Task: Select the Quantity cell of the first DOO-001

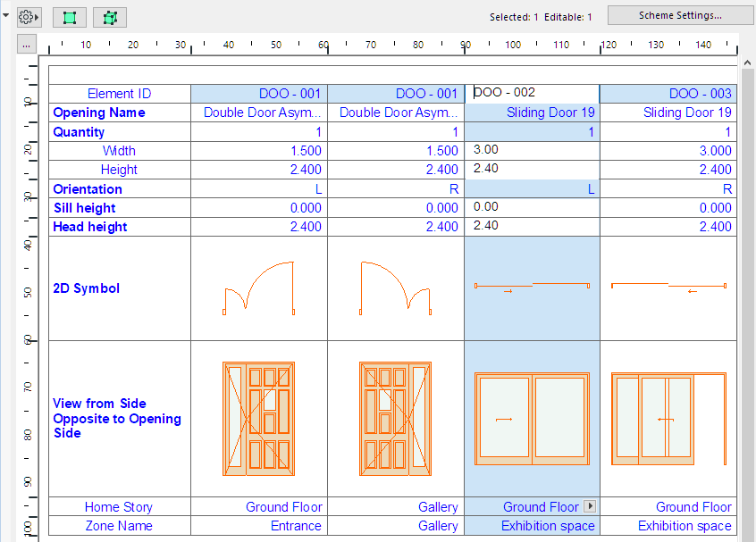Action: (259, 131)
